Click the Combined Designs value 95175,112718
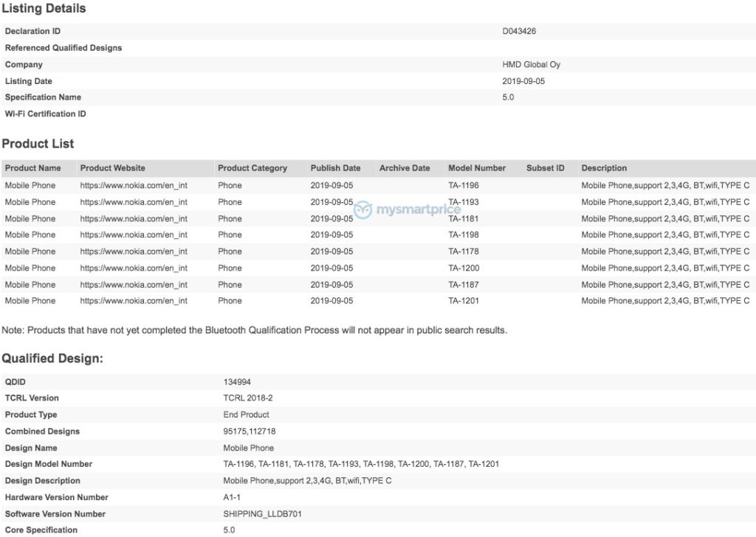This screenshot has height=537, width=756. [250, 432]
